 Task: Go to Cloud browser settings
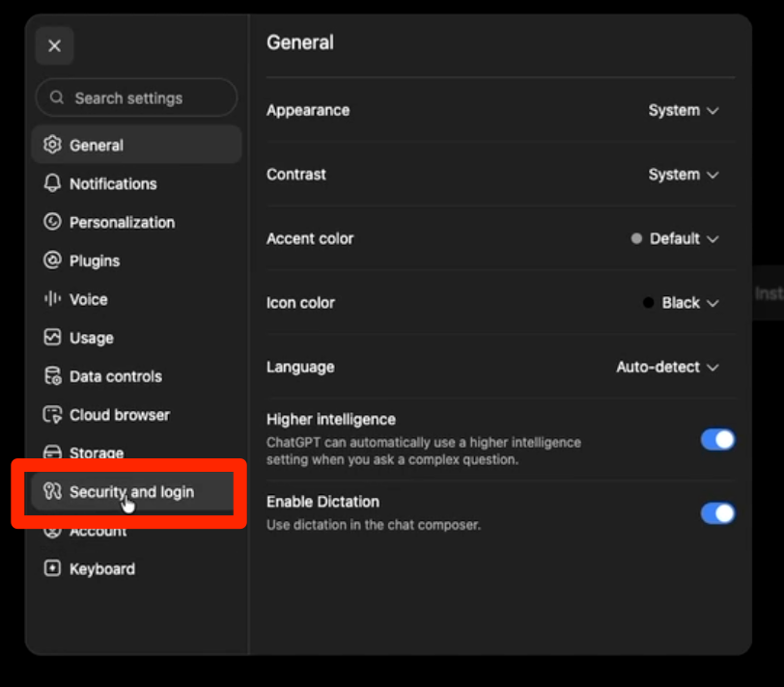[136, 415]
